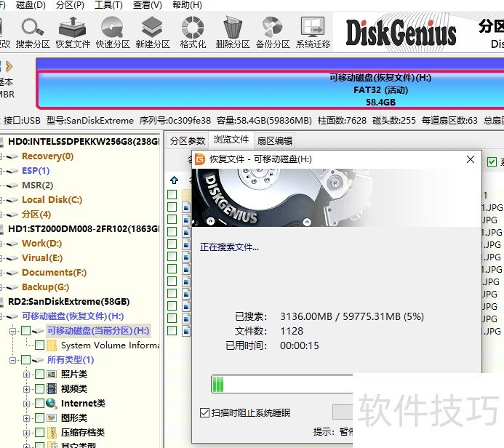
Task: Select the 分区(4) partition in tree
Action: (x=36, y=215)
